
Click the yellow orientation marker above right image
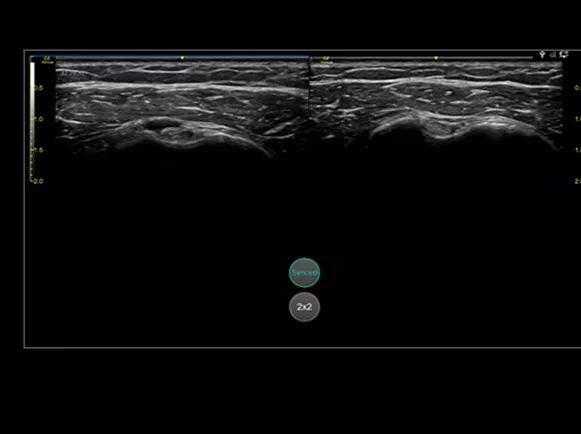(436, 58)
